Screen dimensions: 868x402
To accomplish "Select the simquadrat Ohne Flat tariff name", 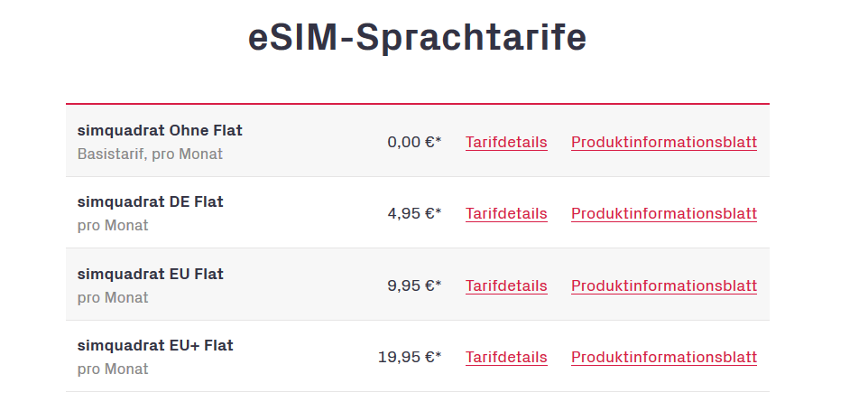I will click(160, 131).
